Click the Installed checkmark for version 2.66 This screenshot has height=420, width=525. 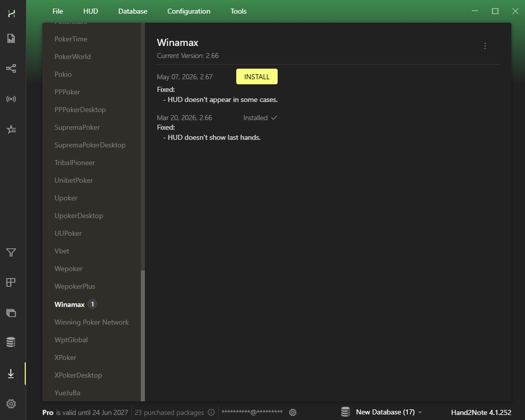(x=274, y=118)
